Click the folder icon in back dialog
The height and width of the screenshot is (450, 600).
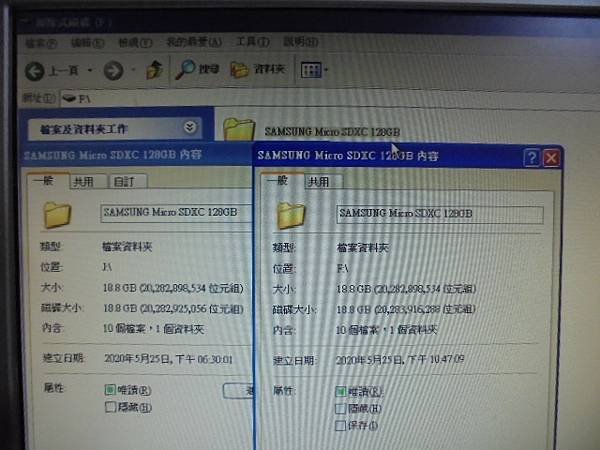[x=57, y=215]
